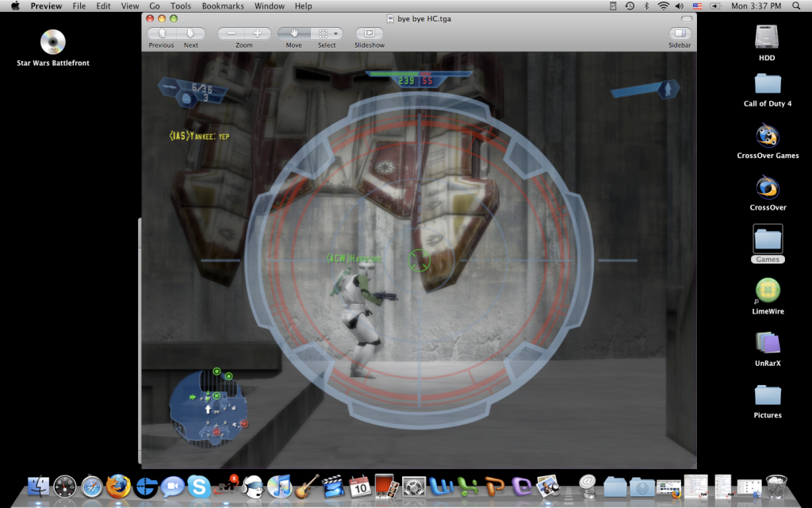Click the Next arrow in Preview toolbar
Viewport: 812px width, 508px height.
pos(190,33)
